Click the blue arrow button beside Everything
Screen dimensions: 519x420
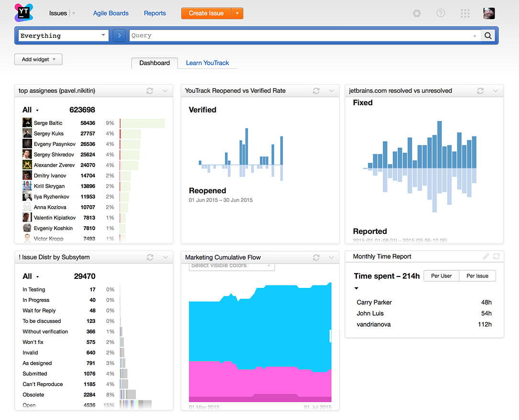[x=119, y=35]
